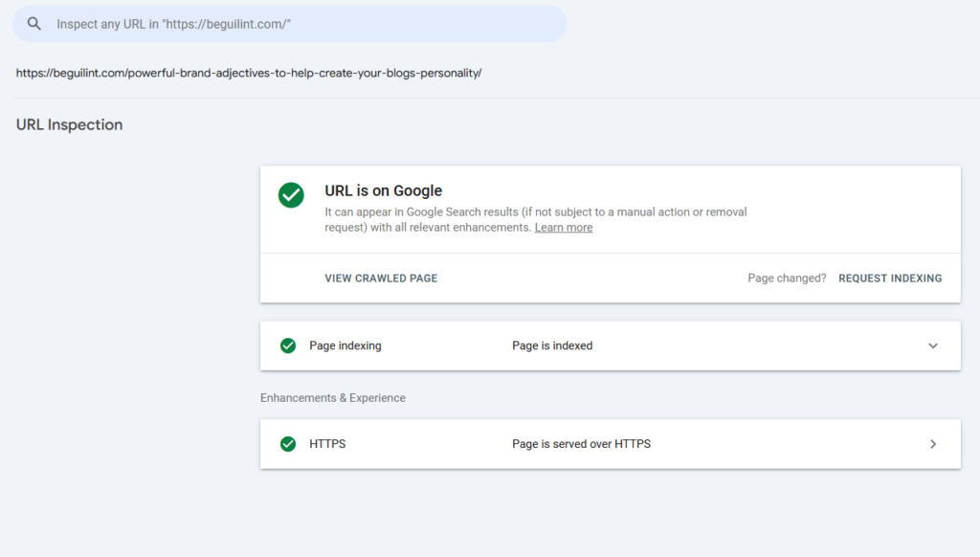
Task: Click the green check icon beside HTTPS
Action: (288, 444)
